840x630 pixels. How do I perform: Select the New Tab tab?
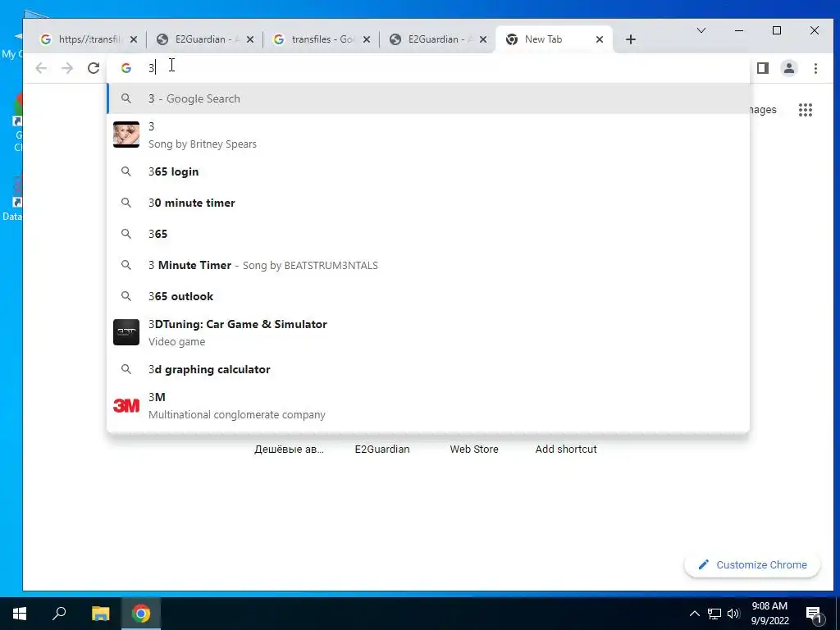[x=552, y=39]
